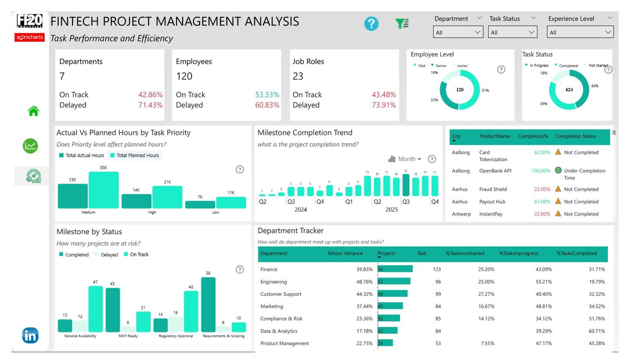630x364 pixels.
Task: Open the Department slicer dropdown
Action: 458,31
